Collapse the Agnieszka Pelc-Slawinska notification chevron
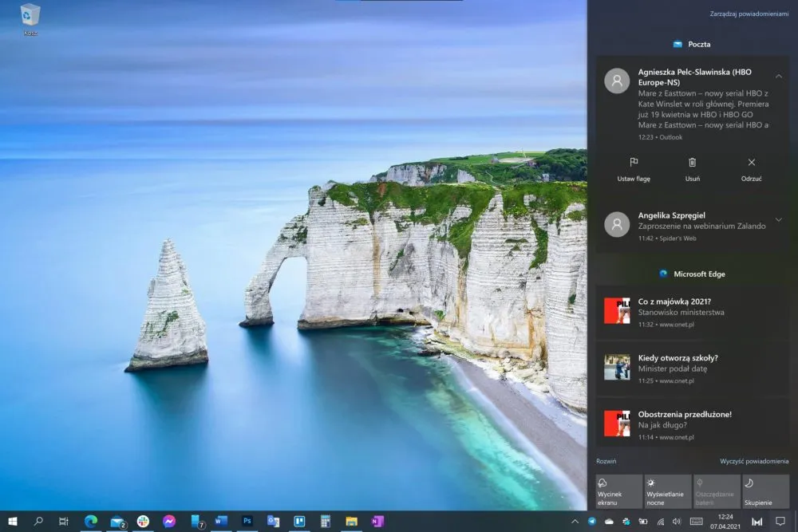The height and width of the screenshot is (532, 798). point(779,77)
